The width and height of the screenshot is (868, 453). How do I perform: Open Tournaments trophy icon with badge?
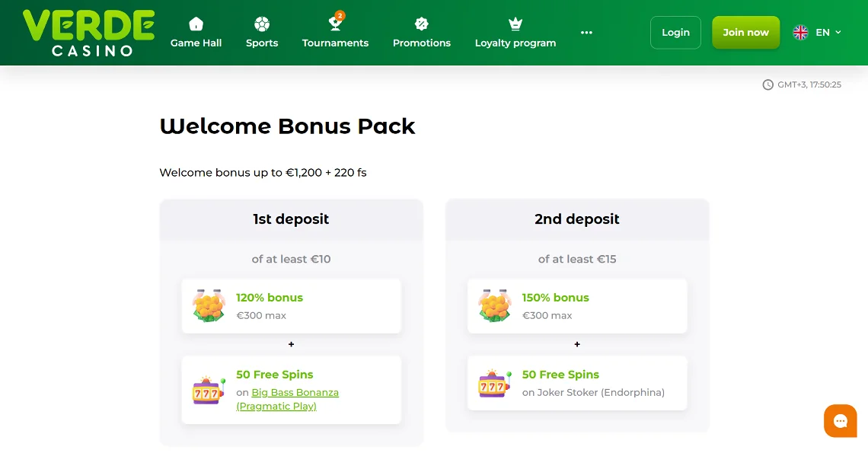[x=335, y=23]
